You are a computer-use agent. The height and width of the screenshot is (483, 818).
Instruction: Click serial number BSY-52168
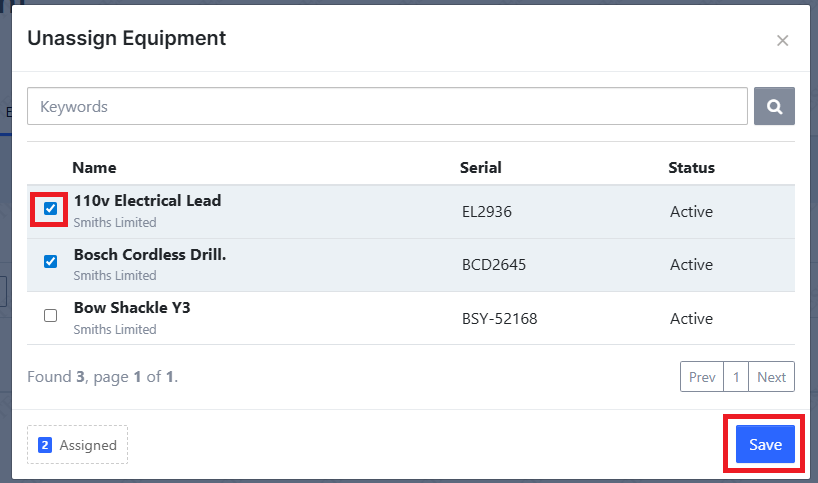point(499,319)
